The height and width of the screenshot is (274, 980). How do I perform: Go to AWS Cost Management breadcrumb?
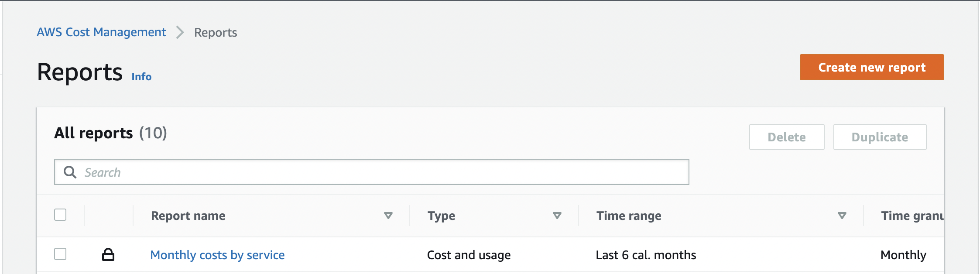click(101, 32)
